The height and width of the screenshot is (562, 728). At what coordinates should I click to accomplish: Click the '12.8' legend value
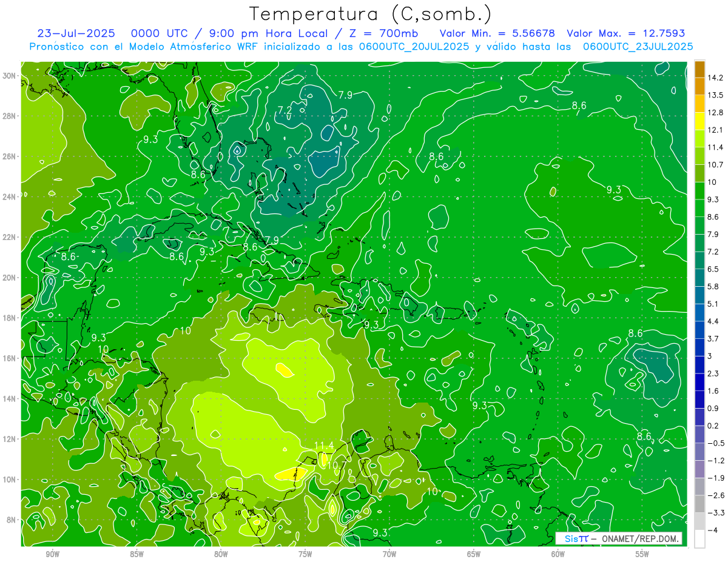(716, 113)
